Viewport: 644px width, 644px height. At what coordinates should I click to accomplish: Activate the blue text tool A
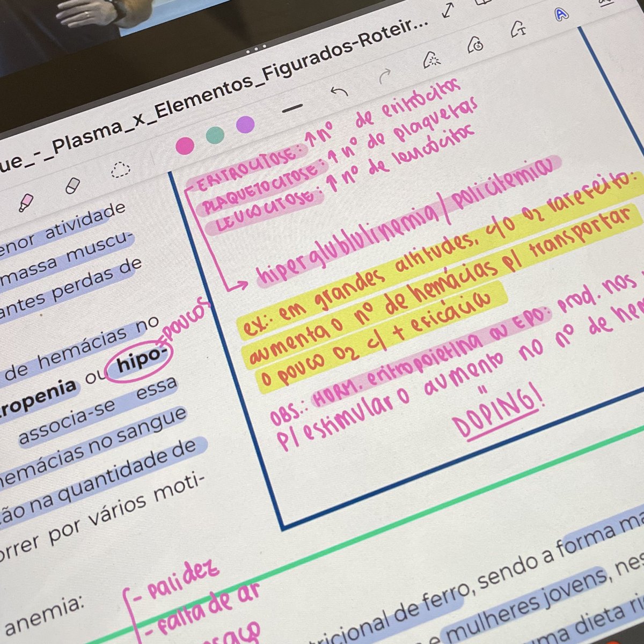[x=560, y=14]
